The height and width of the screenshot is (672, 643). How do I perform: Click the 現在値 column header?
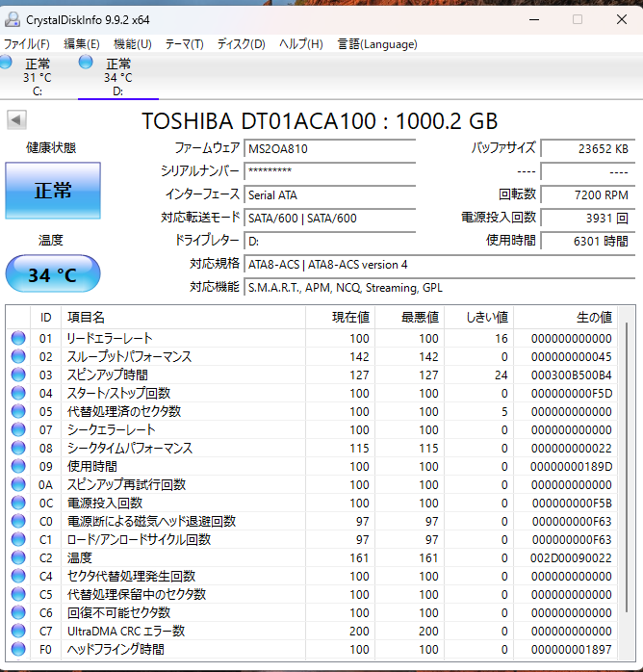tap(340, 318)
